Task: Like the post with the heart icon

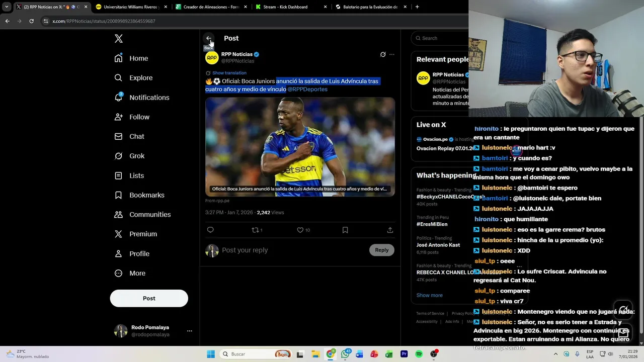Action: click(300, 230)
